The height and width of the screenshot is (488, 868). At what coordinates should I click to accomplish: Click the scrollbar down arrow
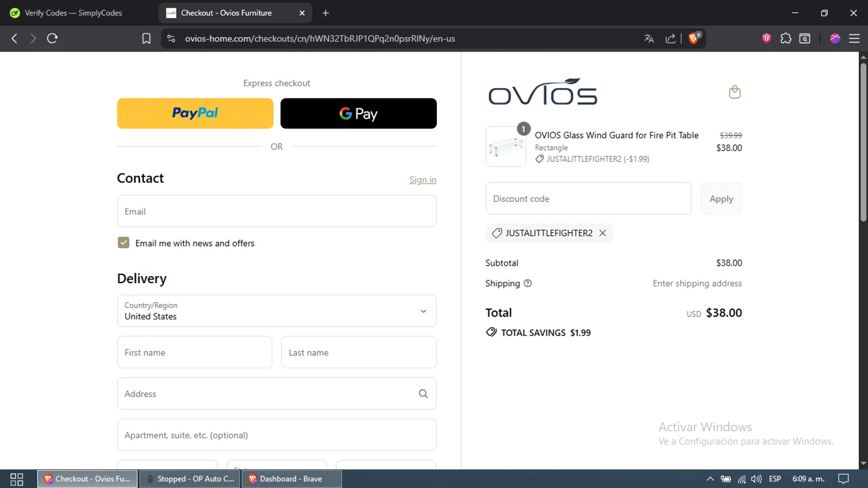(863, 464)
